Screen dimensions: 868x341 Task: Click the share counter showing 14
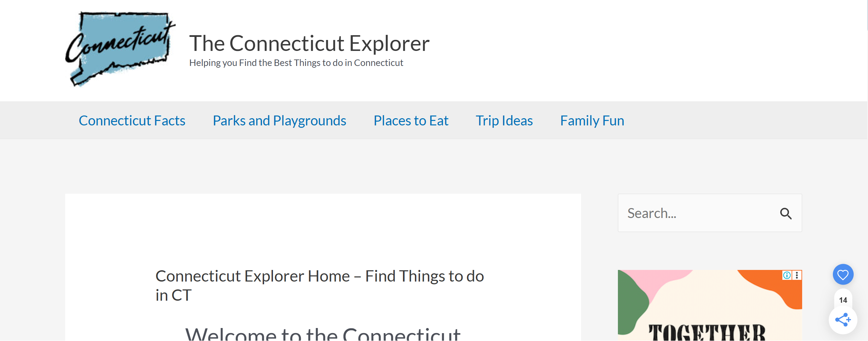(843, 300)
